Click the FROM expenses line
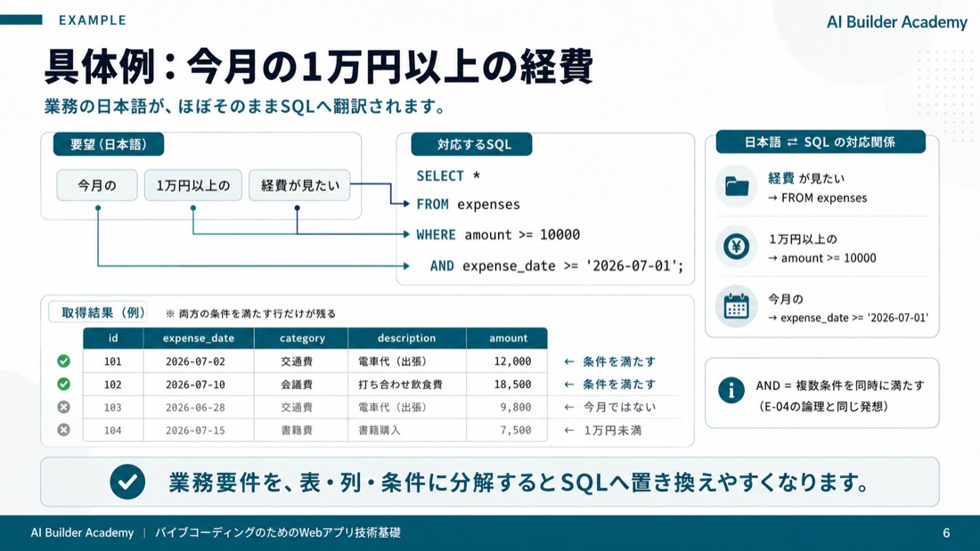Image resolution: width=980 pixels, height=551 pixels. [x=468, y=204]
